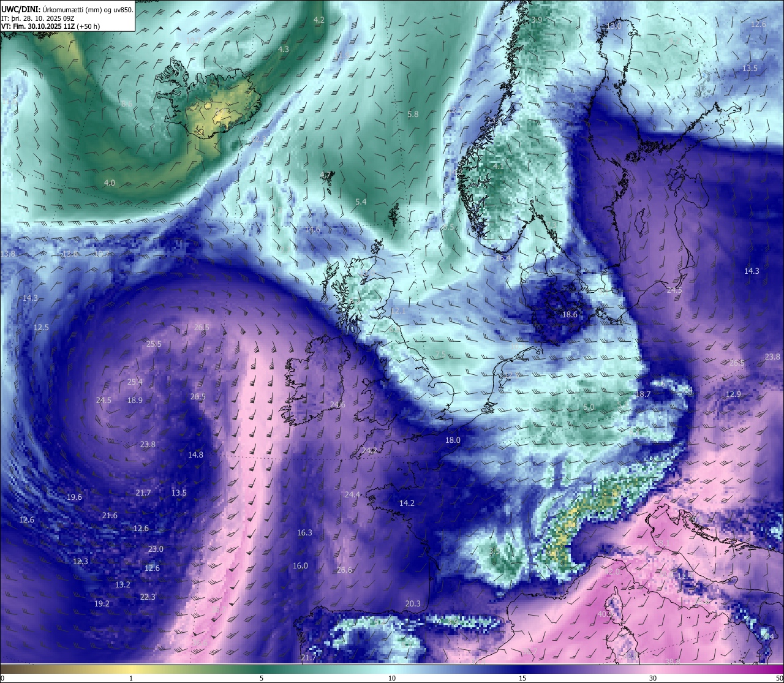The height and width of the screenshot is (683, 784).
Task: Pick the yellow color above the 1 mark
Action: [131, 668]
